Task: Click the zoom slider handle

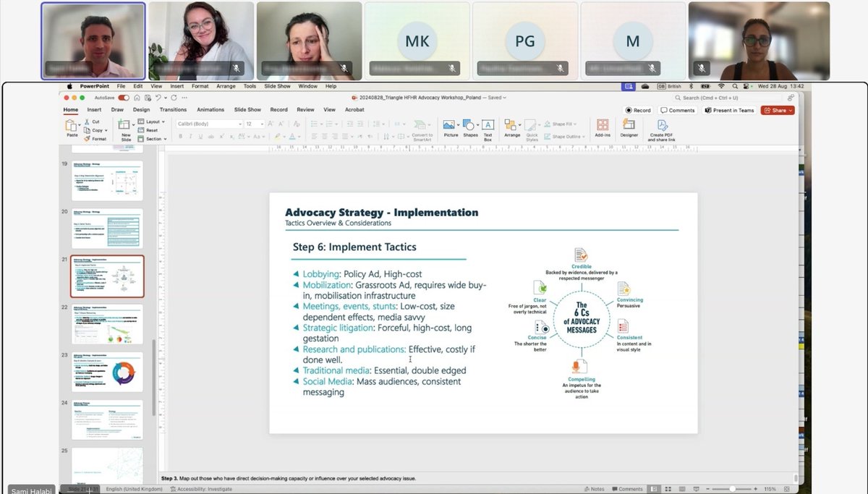Action: pos(732,489)
